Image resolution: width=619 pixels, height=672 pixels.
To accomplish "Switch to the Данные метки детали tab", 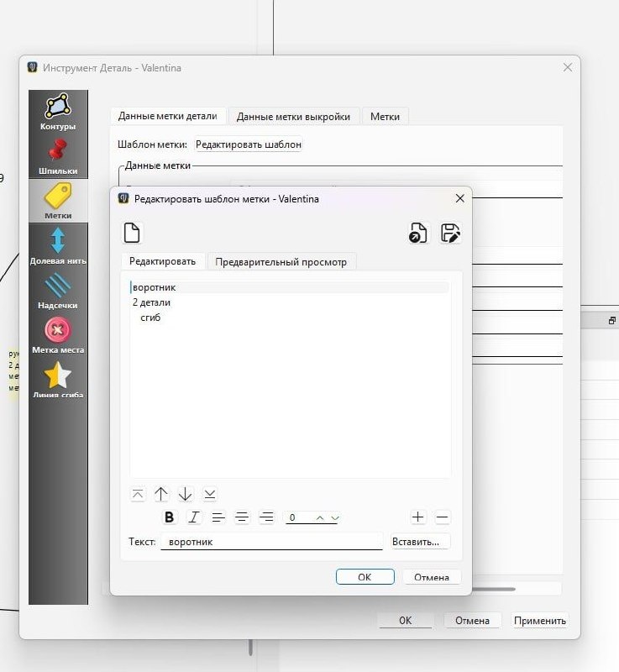I will [x=167, y=116].
